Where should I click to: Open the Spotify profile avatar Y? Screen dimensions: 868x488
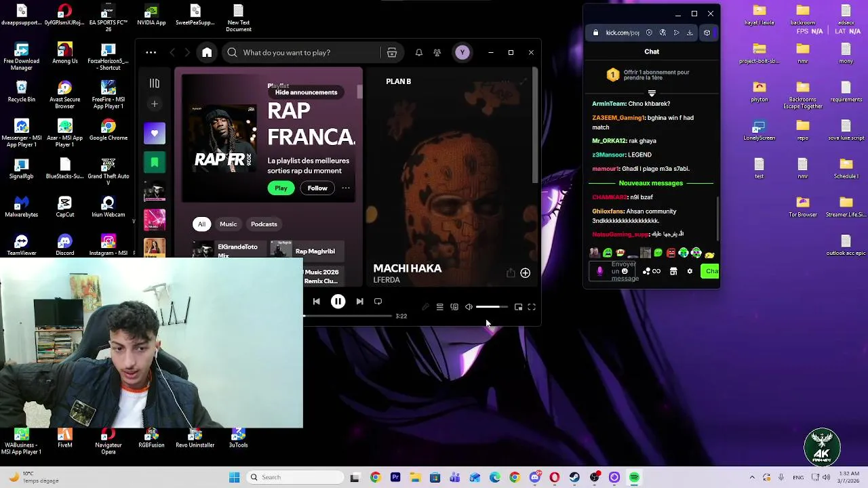(x=462, y=53)
